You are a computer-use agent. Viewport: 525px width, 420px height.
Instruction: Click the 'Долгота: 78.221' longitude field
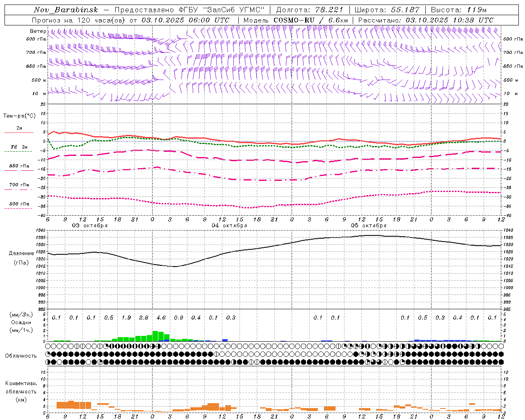tap(310, 10)
